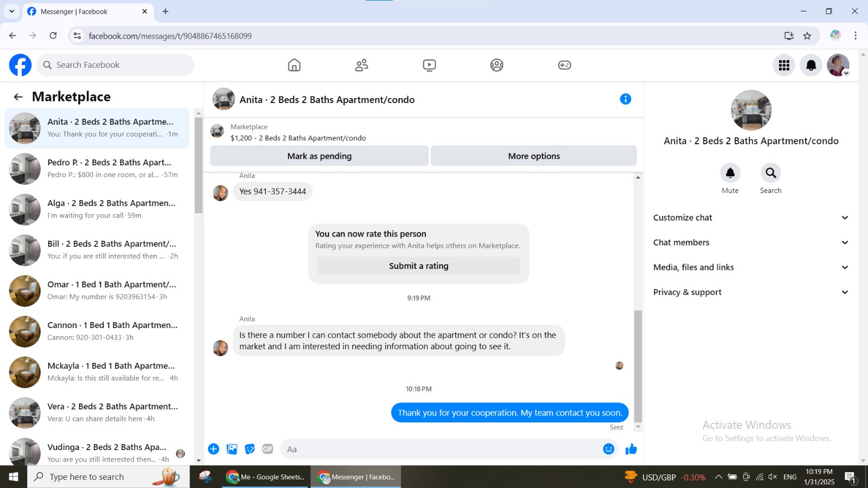Image resolution: width=868 pixels, height=488 pixels.
Task: Close the Messenger | Facebook tab
Action: click(144, 11)
